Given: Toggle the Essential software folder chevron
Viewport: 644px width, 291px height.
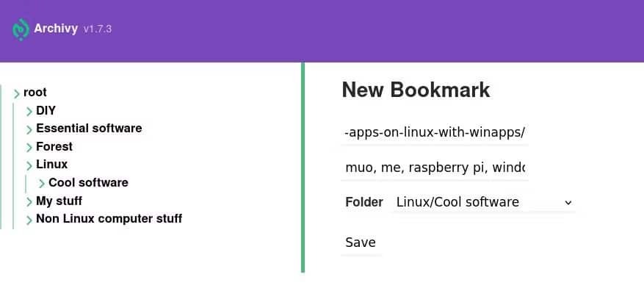Looking at the screenshot, I should pos(29,130).
